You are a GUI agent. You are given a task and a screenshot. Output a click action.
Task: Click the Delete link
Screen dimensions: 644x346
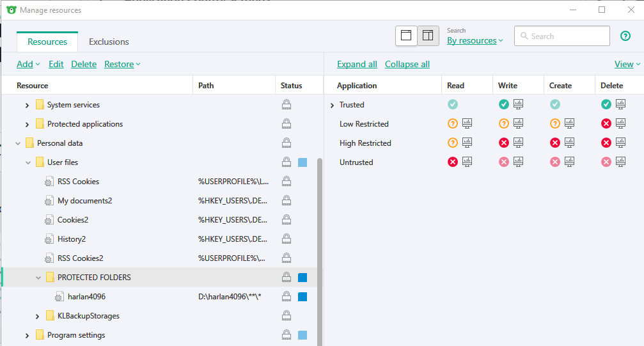[x=84, y=64]
